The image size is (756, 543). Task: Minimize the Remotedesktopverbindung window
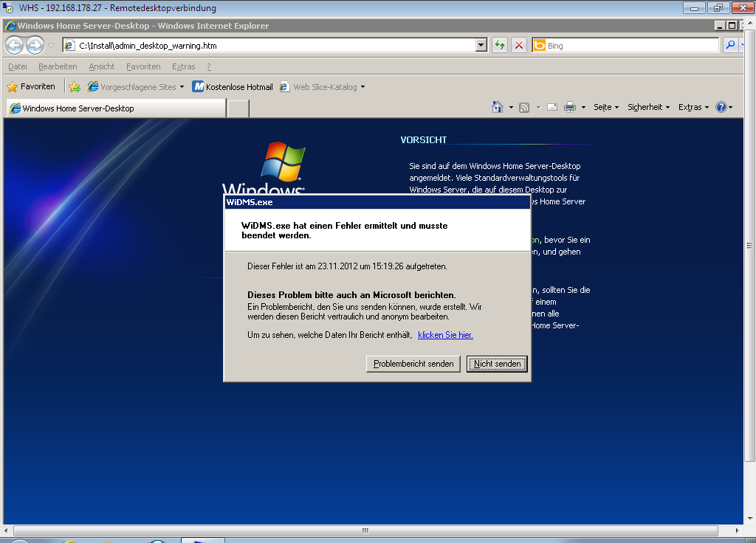(x=695, y=8)
